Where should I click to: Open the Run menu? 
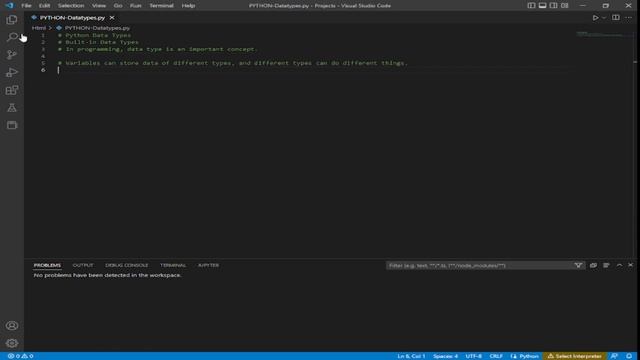pyautogui.click(x=136, y=6)
